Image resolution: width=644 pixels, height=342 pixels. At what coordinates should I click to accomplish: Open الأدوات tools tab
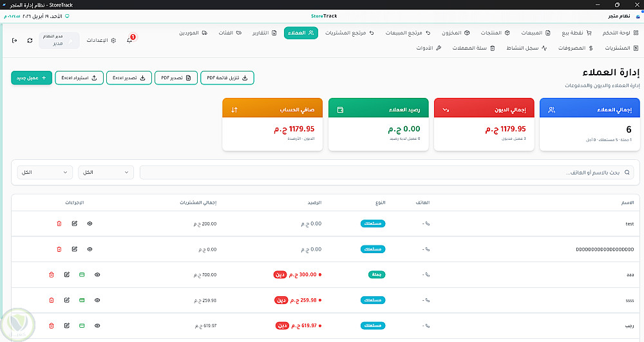(x=429, y=48)
